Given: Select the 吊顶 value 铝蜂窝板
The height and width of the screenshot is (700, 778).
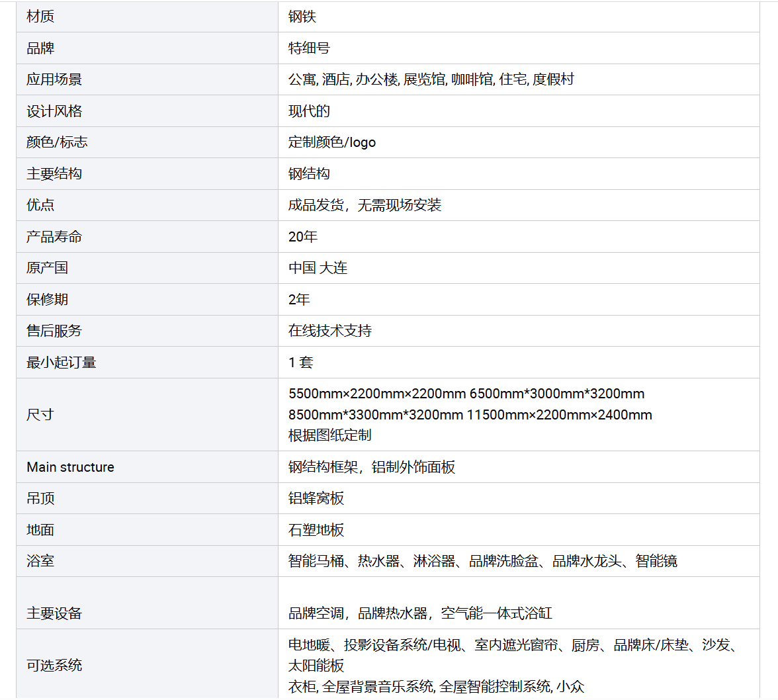Looking at the screenshot, I should tap(316, 499).
